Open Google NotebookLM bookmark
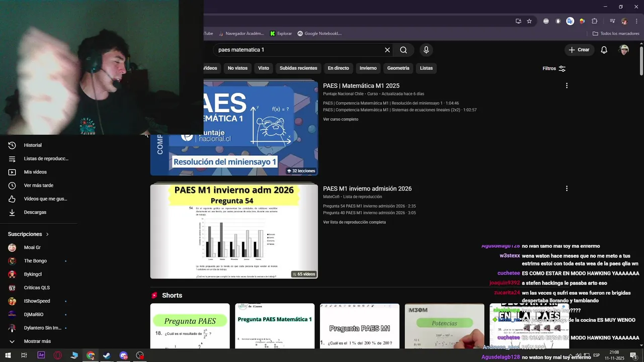The image size is (644, 362). (x=319, y=34)
